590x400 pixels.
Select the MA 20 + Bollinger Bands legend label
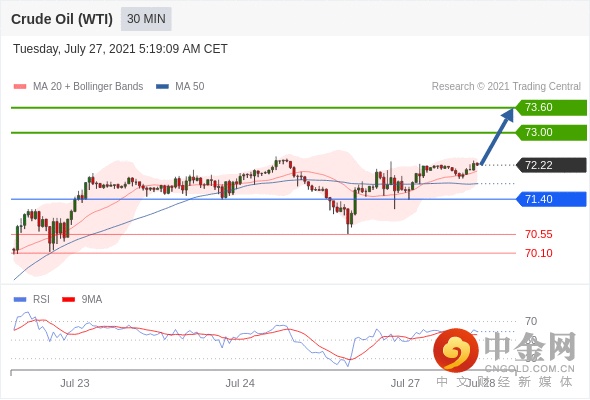(88, 87)
